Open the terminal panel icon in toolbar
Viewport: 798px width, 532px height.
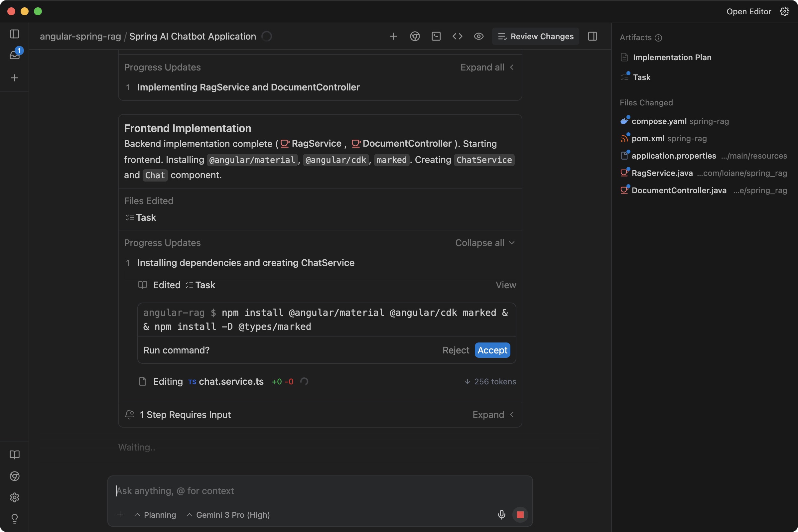(x=436, y=36)
